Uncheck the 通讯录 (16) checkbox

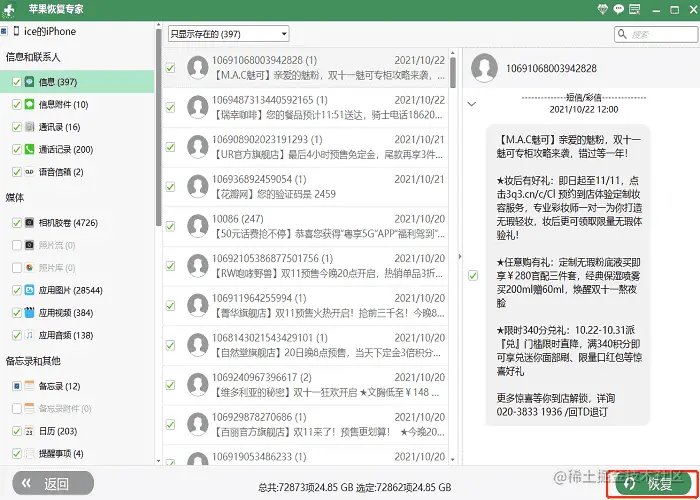tap(17, 127)
